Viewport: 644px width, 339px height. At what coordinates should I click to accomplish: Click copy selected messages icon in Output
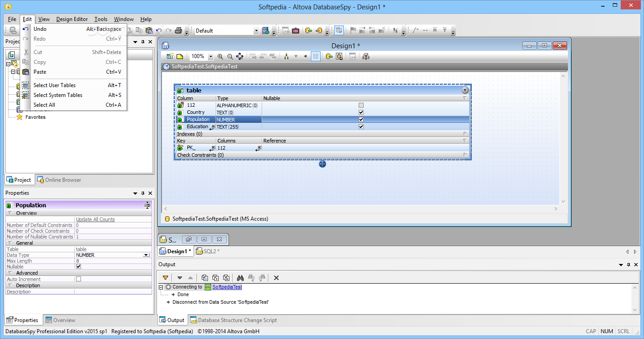[x=204, y=277]
